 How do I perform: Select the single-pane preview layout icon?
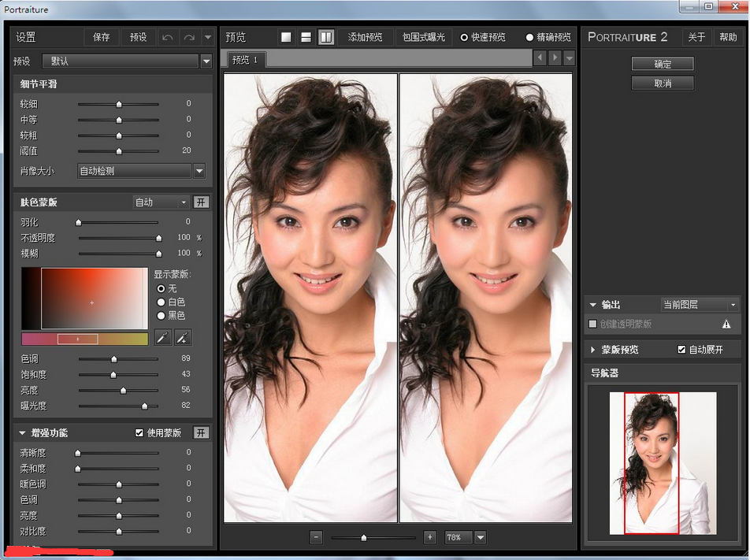pyautogui.click(x=285, y=36)
